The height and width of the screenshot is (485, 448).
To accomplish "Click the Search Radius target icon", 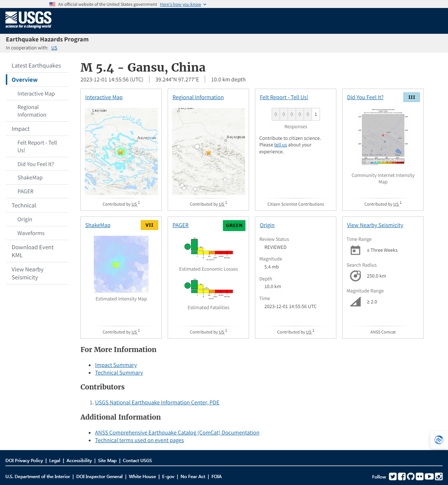I will pos(355,276).
